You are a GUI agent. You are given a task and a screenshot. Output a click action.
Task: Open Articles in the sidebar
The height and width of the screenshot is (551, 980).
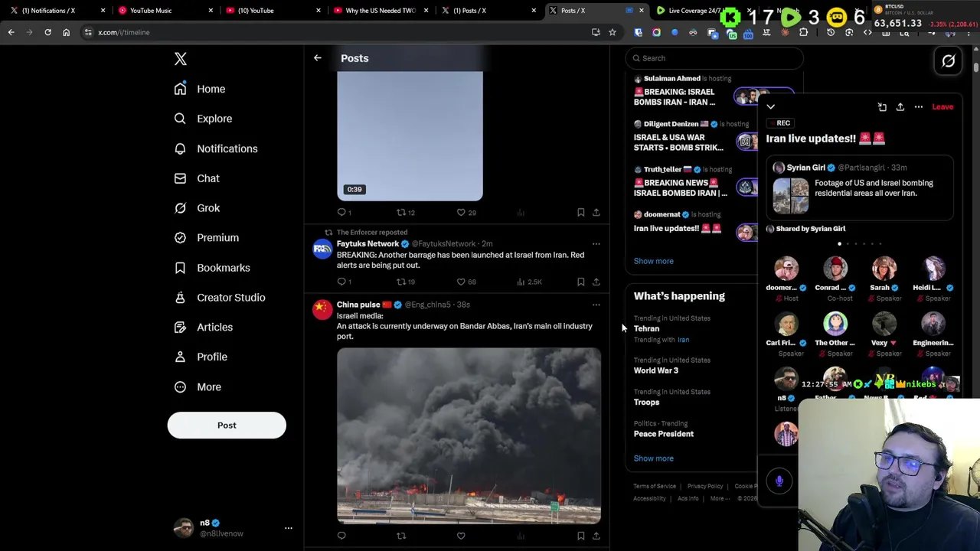click(204, 327)
